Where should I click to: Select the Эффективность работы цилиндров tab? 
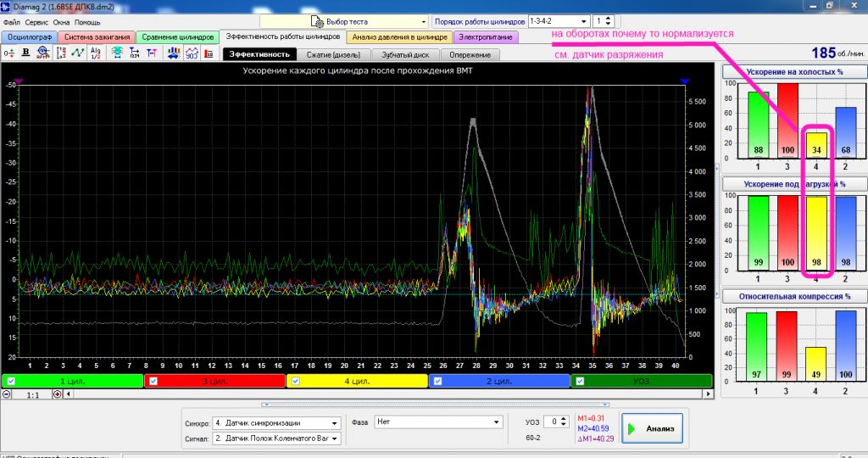click(283, 36)
